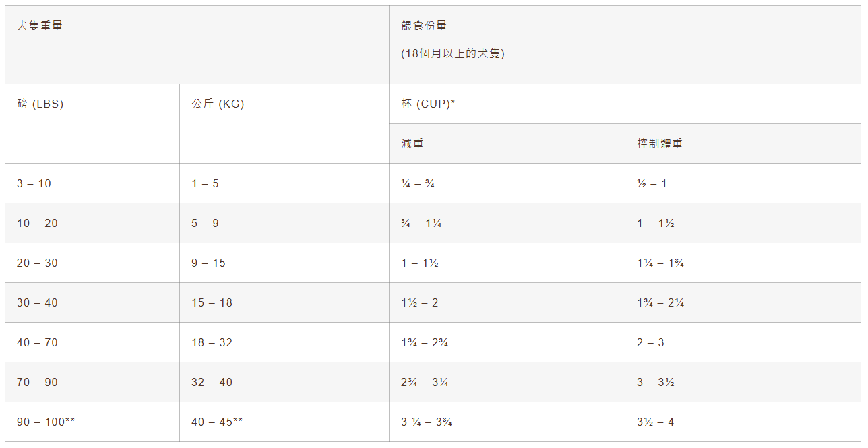Select the 5 – 9 kilogram cell

(205, 223)
